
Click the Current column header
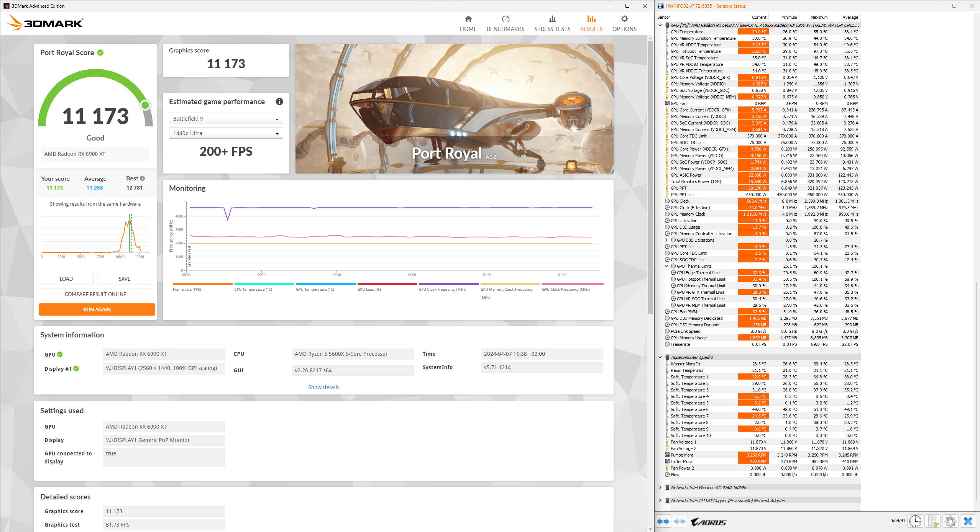[x=753, y=17]
